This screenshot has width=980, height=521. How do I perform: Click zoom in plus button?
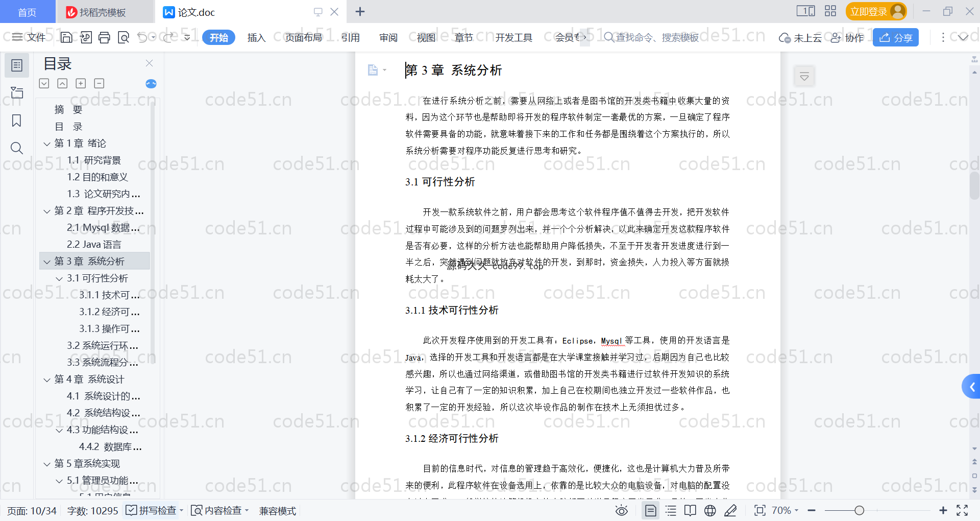[x=943, y=510]
